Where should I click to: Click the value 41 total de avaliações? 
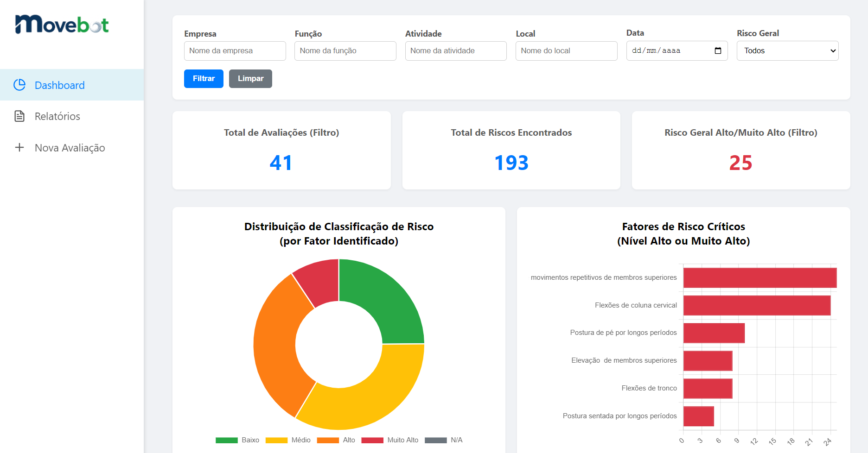pos(281,163)
